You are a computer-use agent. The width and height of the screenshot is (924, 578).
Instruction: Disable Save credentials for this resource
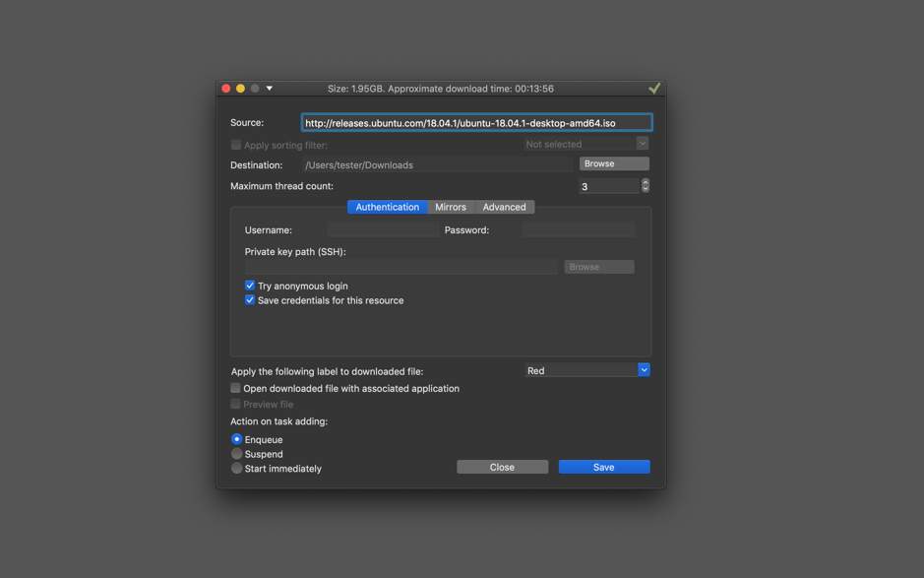[249, 299]
